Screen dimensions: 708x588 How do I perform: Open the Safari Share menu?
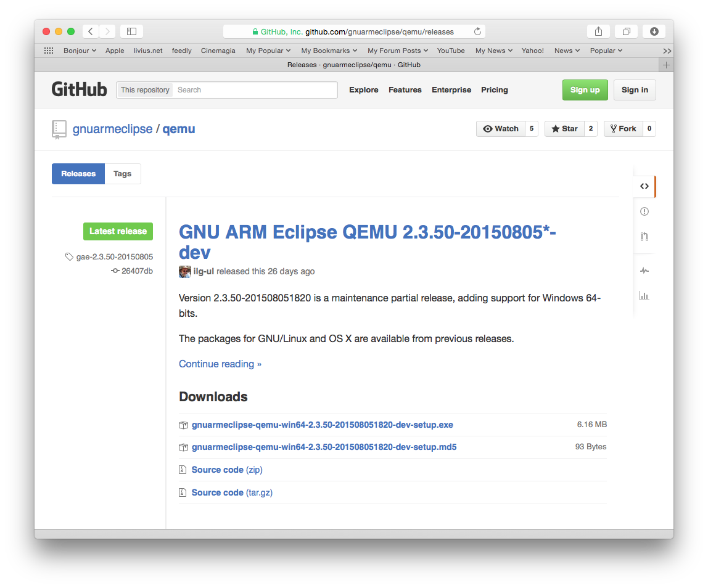point(598,31)
